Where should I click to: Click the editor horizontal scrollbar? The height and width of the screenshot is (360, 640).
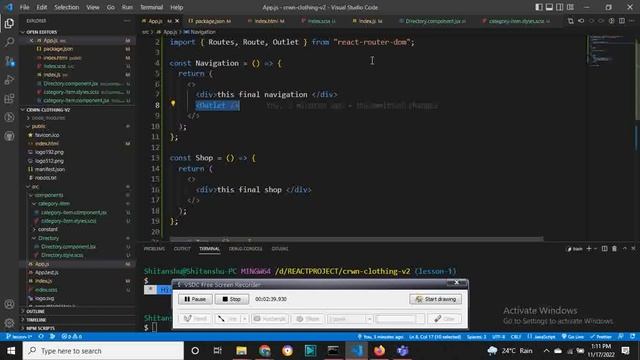(356, 239)
